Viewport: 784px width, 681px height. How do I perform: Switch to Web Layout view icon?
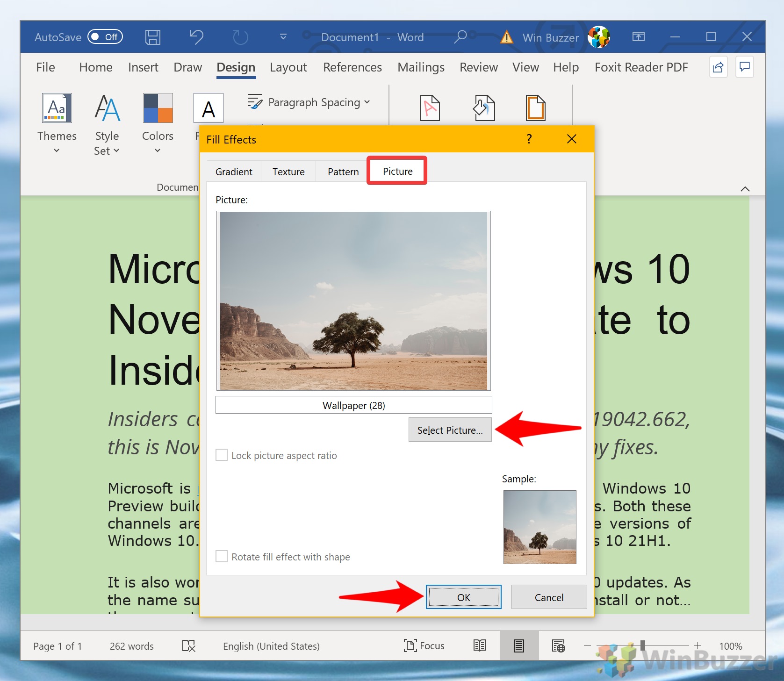[558, 646]
